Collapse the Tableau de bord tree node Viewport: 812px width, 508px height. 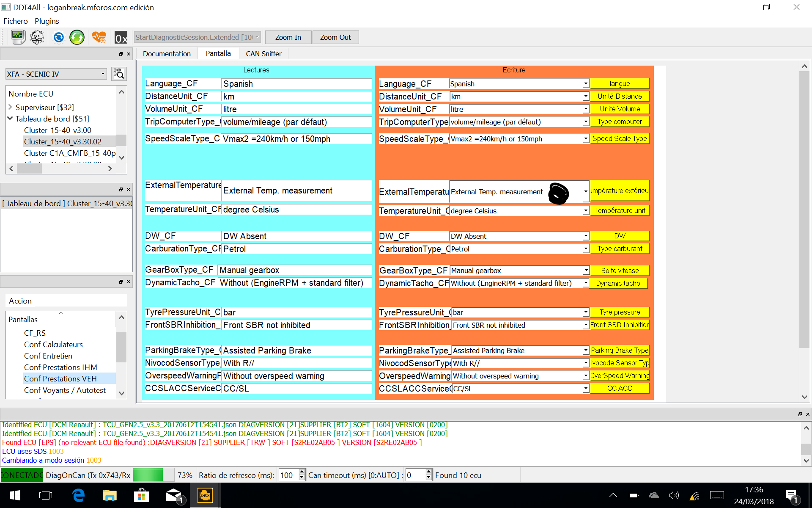tap(10, 119)
